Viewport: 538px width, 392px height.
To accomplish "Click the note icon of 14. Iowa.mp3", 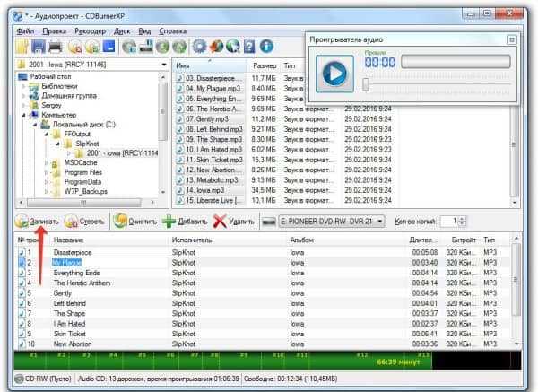I will tap(179, 190).
